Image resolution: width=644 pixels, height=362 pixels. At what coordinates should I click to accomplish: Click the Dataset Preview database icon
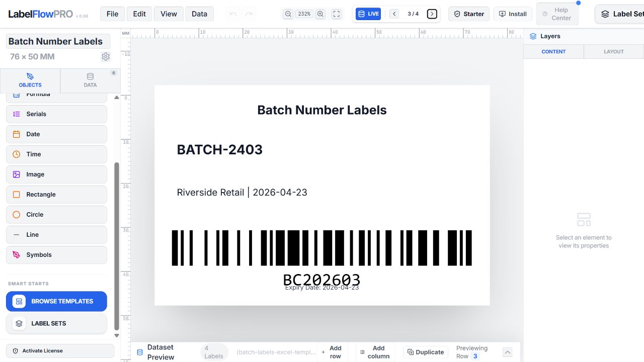140,352
